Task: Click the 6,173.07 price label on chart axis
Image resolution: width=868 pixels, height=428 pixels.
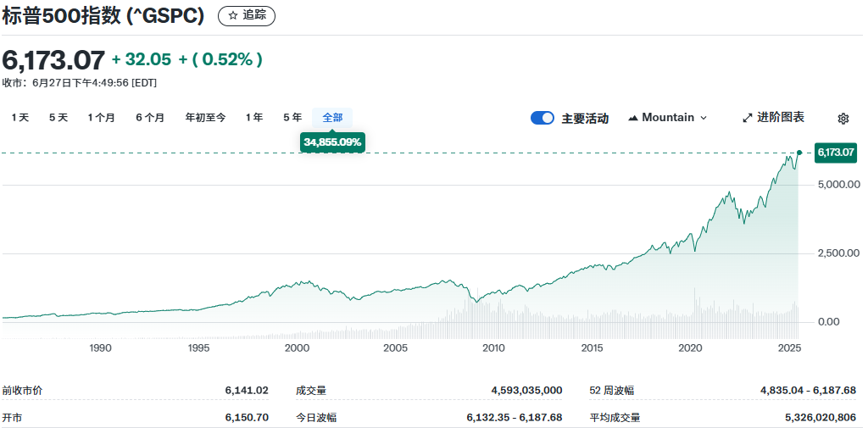Action: [836, 152]
